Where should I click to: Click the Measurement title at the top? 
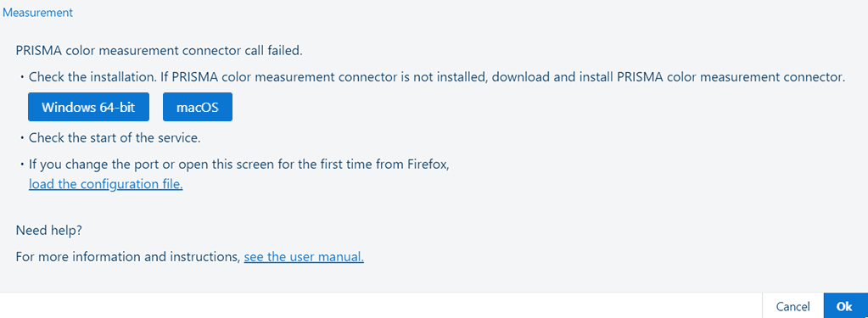pyautogui.click(x=38, y=12)
